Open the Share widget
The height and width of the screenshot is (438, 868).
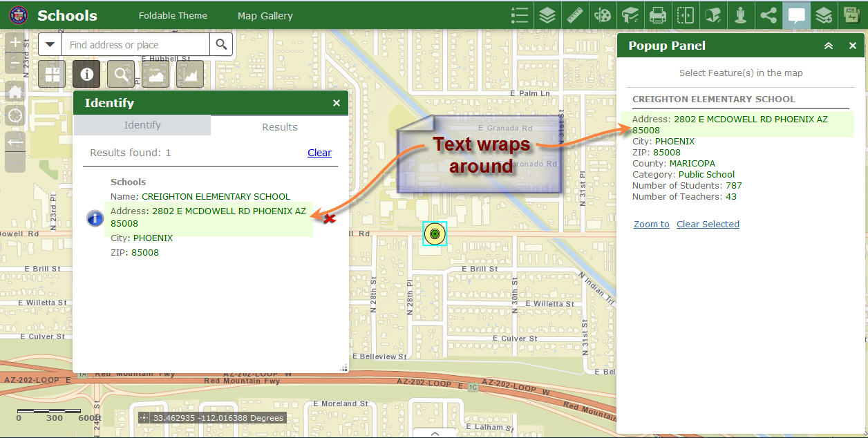click(768, 15)
